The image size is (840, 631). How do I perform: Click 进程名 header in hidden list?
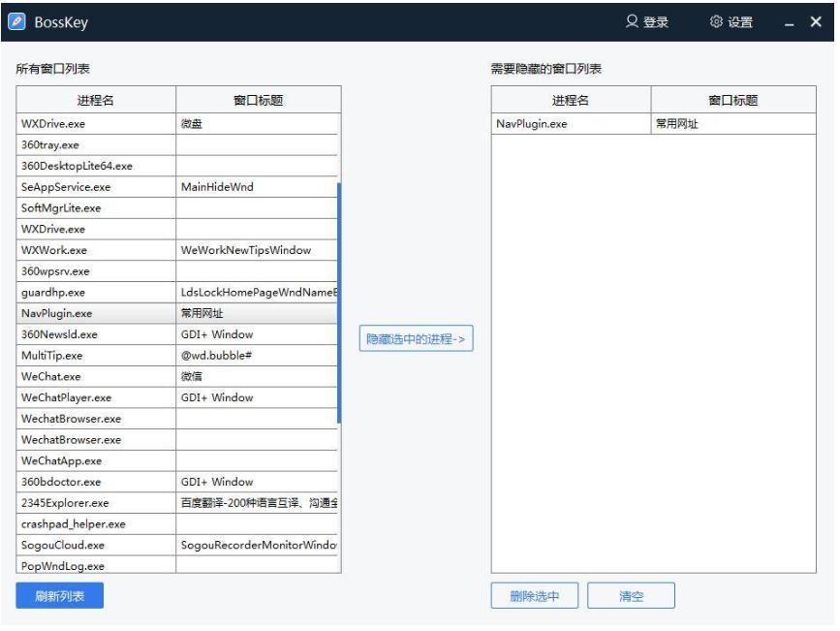[x=571, y=101]
